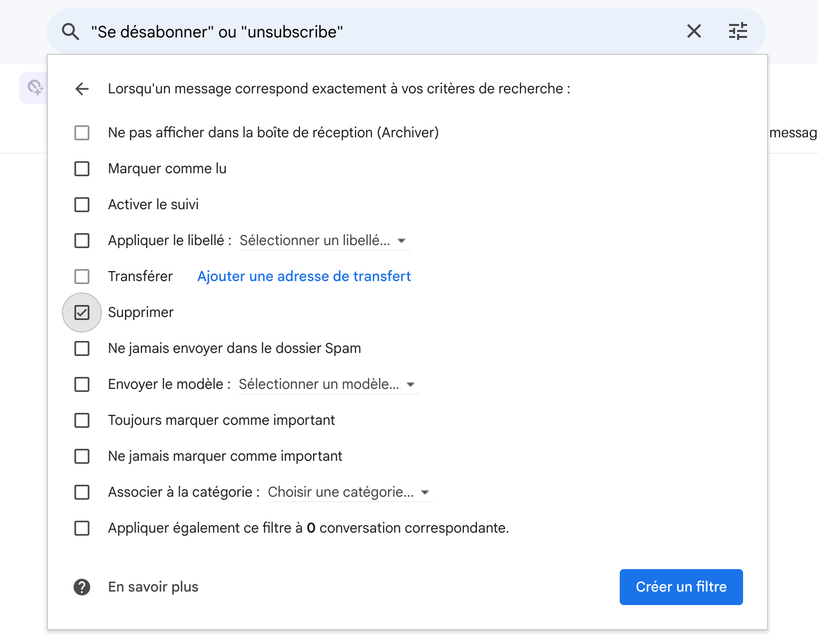Clear the search with the X icon

694,31
